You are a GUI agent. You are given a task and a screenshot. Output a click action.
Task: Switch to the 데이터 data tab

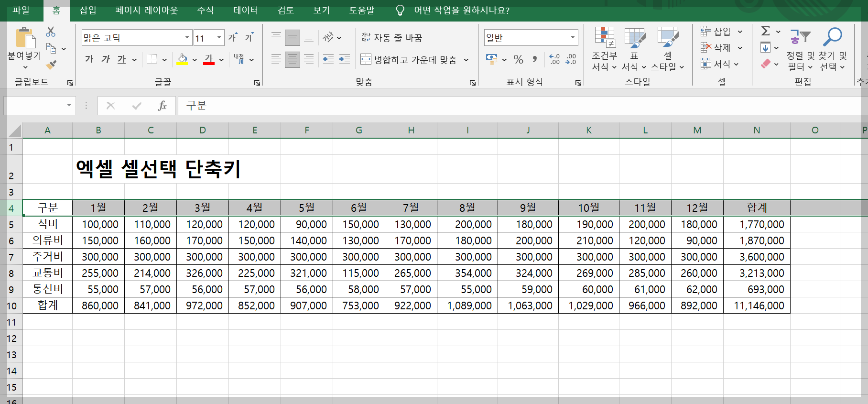[x=245, y=10]
